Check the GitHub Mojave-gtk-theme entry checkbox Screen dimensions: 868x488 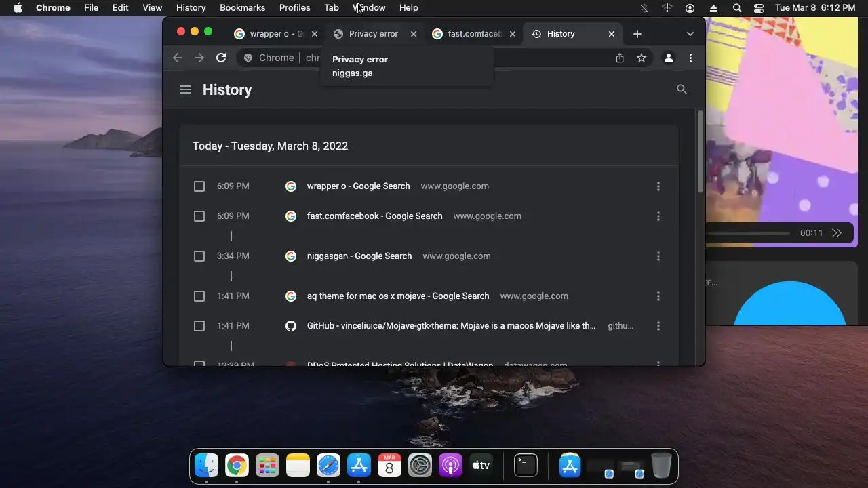[x=199, y=326]
